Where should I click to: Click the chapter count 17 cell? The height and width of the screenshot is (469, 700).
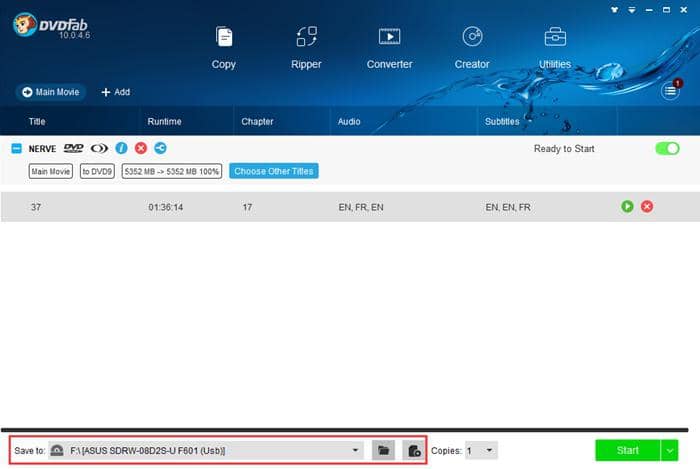(247, 207)
